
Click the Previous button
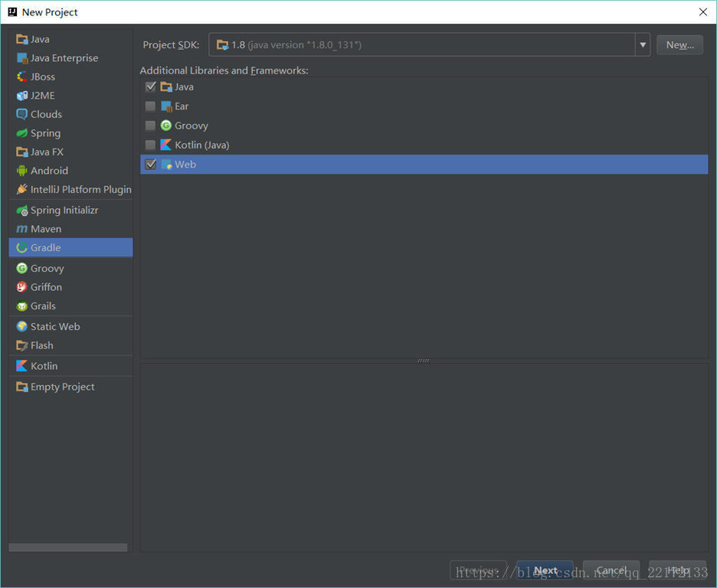tap(478, 570)
